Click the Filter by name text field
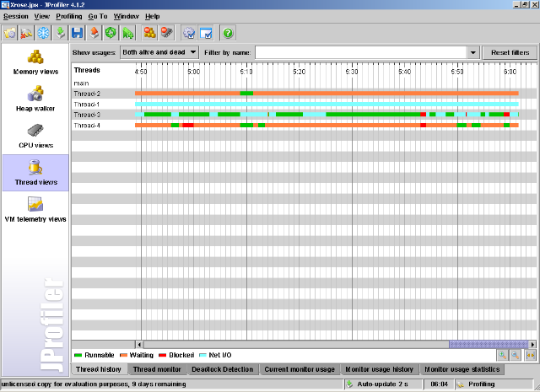Image resolution: width=540 pixels, height=392 pixels. point(361,52)
